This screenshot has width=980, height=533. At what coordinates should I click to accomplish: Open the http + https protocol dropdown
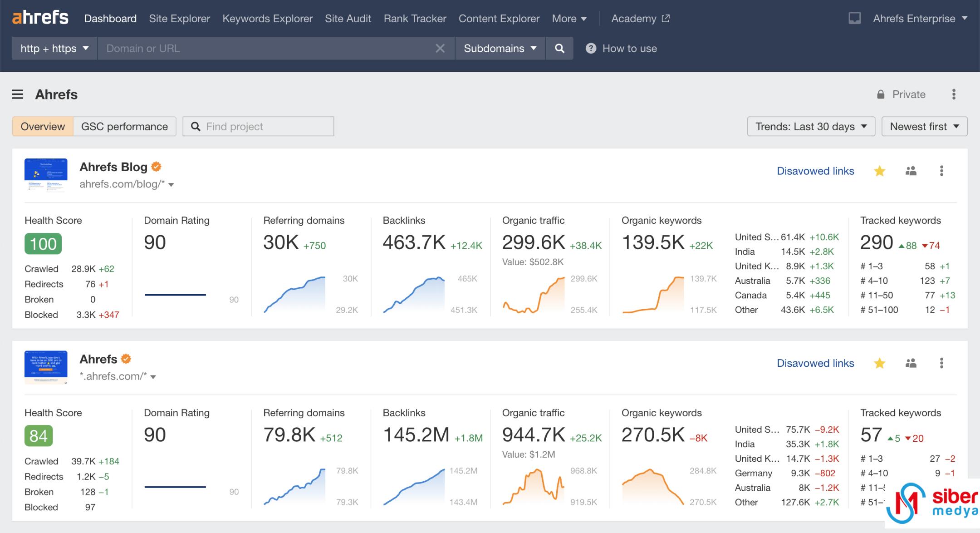coord(55,48)
